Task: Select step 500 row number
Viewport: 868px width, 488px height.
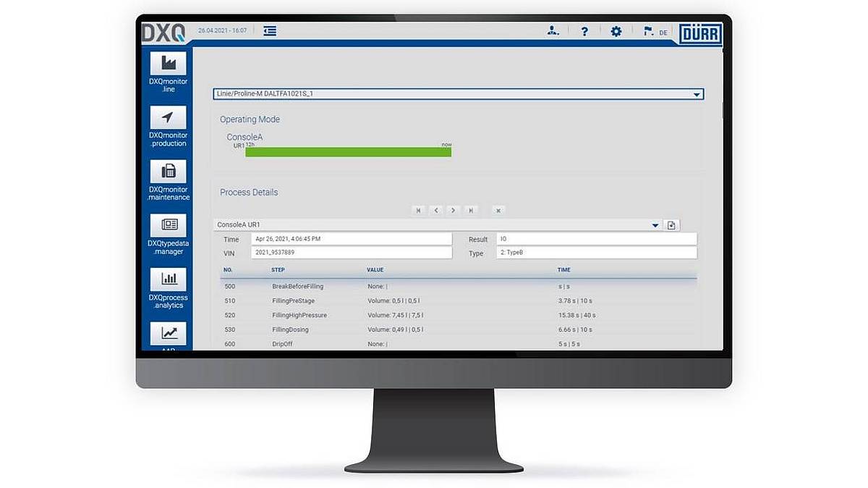Action: pos(229,286)
